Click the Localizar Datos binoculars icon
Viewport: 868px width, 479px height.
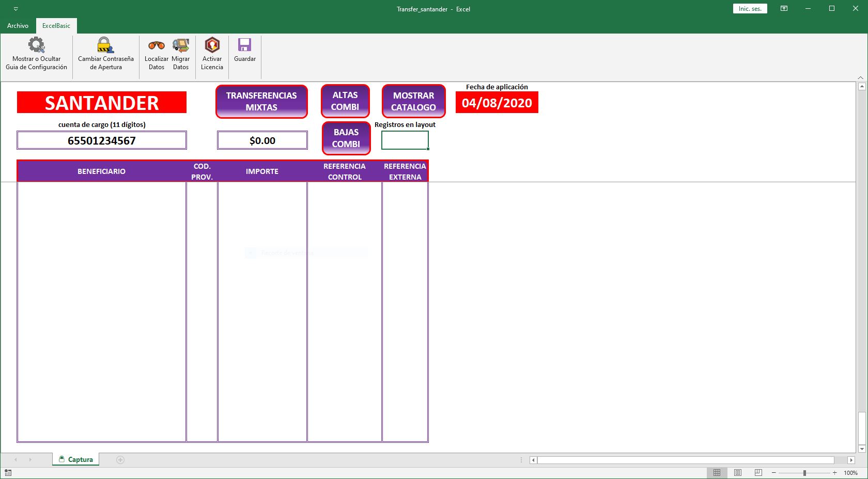coord(157,45)
